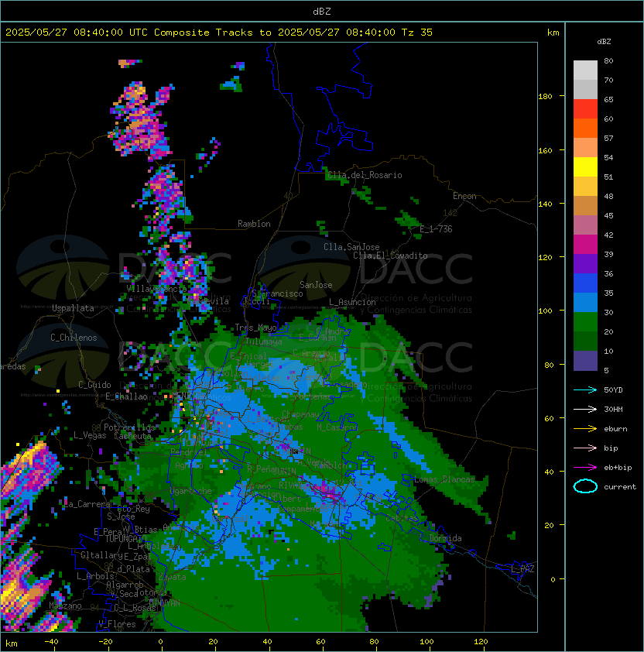Click the 'Villavicencio' map label
Screen dimensions: 644x652
pyautogui.click(x=156, y=289)
